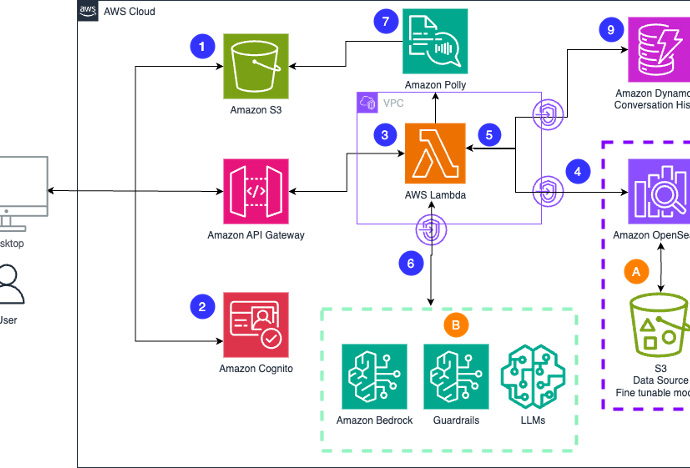Select the Amazon DynamoDB icon

click(x=659, y=49)
